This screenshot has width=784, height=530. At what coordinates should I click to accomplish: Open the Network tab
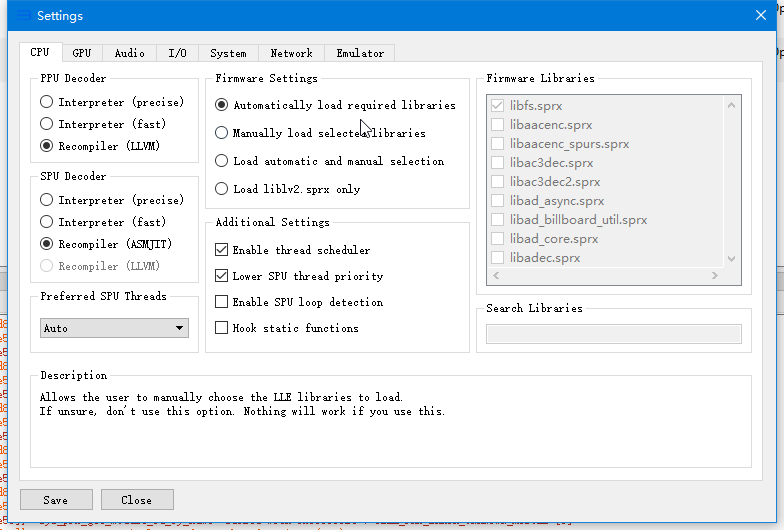292,53
